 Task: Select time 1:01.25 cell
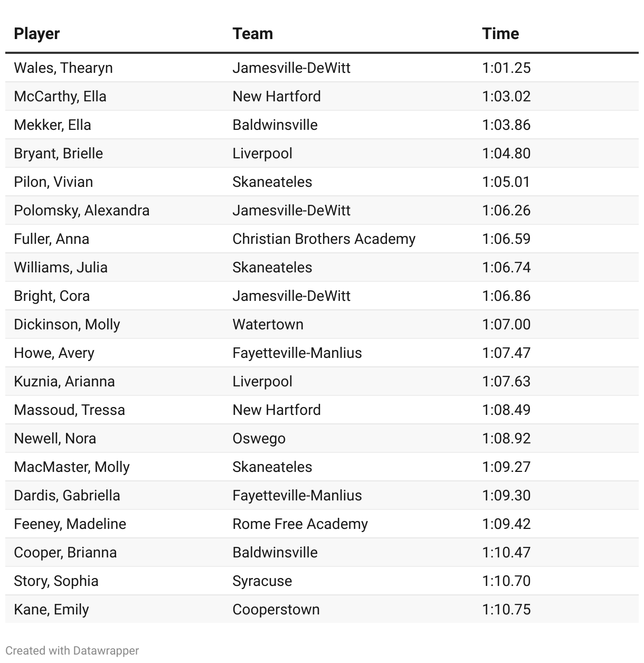click(506, 68)
